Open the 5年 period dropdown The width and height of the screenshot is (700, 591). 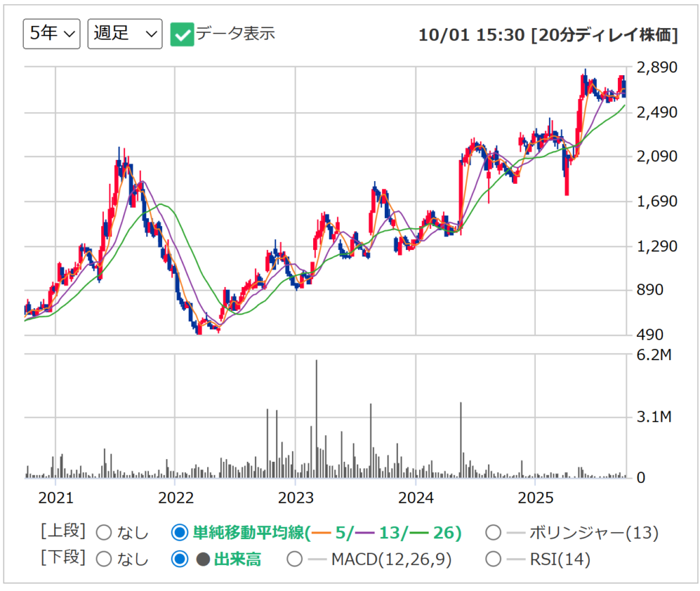[x=52, y=33]
